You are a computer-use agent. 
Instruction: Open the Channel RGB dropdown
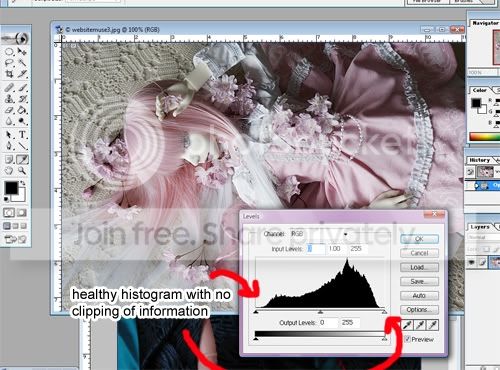319,234
